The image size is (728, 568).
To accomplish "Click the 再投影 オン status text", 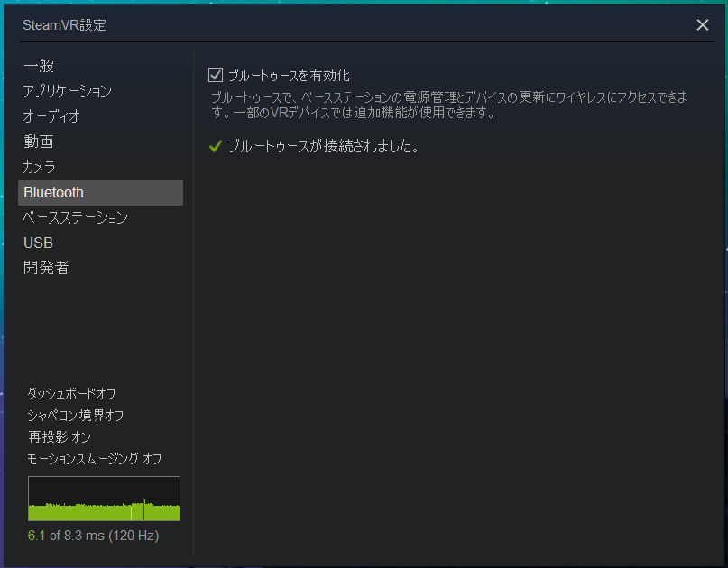I will coord(60,436).
